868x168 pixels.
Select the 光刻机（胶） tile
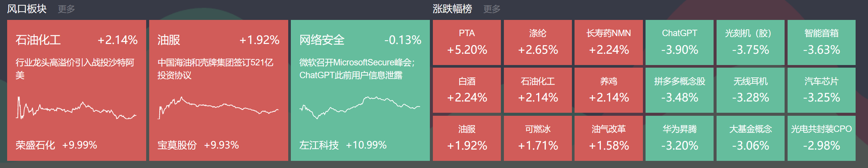(750, 42)
